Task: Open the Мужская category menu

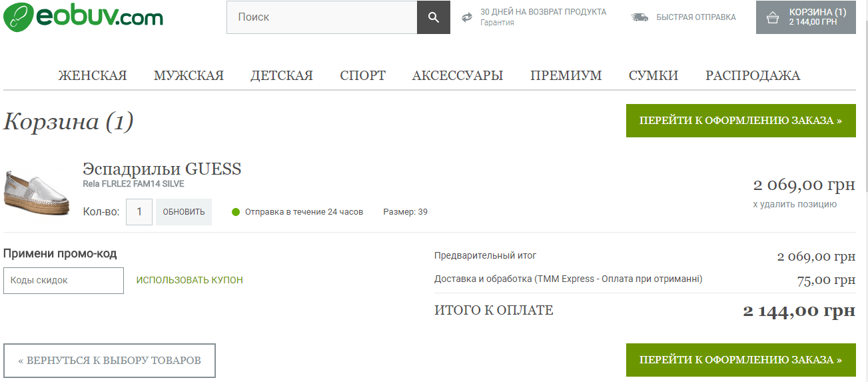Action: pyautogui.click(x=189, y=75)
